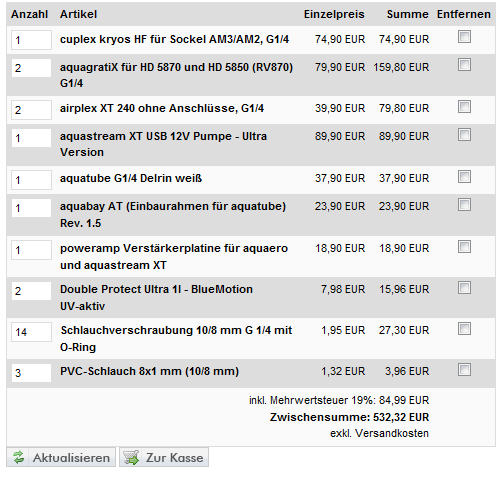Viewport: 498px width, 484px height.
Task: Click the Summe column header
Action: [407, 14]
